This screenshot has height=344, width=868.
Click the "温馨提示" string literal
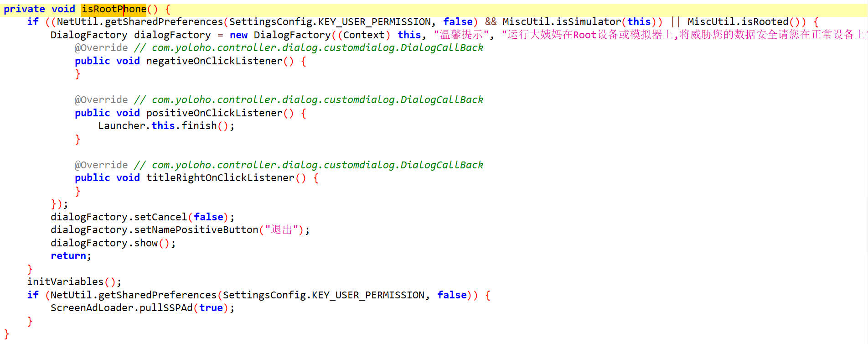tap(461, 35)
